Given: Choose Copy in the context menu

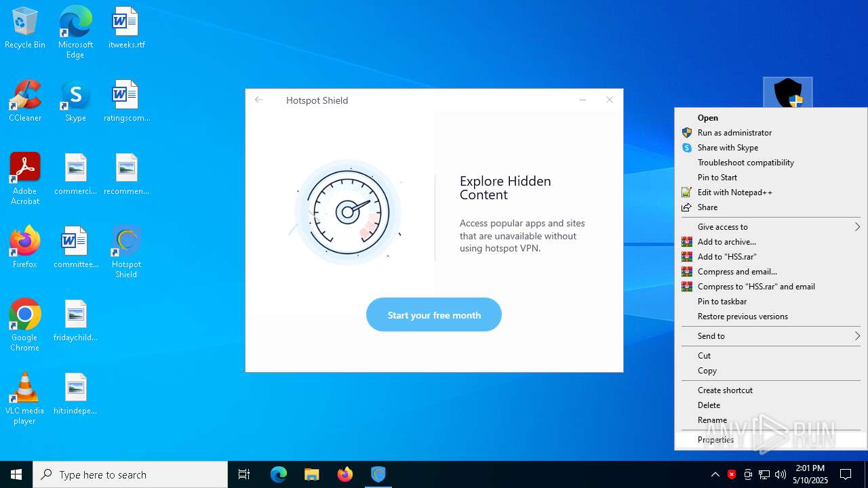Looking at the screenshot, I should [771, 371].
